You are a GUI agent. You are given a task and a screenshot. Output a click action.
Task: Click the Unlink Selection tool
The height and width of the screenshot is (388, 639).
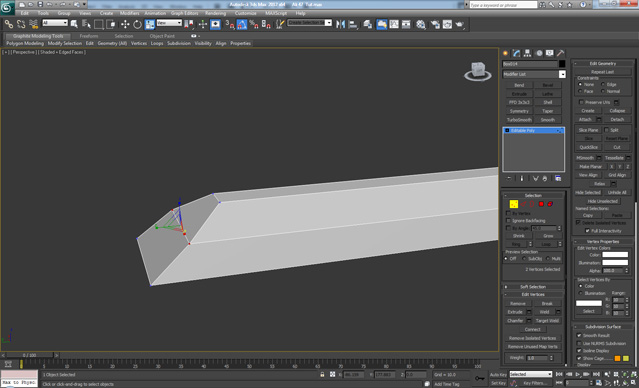(x=21, y=24)
